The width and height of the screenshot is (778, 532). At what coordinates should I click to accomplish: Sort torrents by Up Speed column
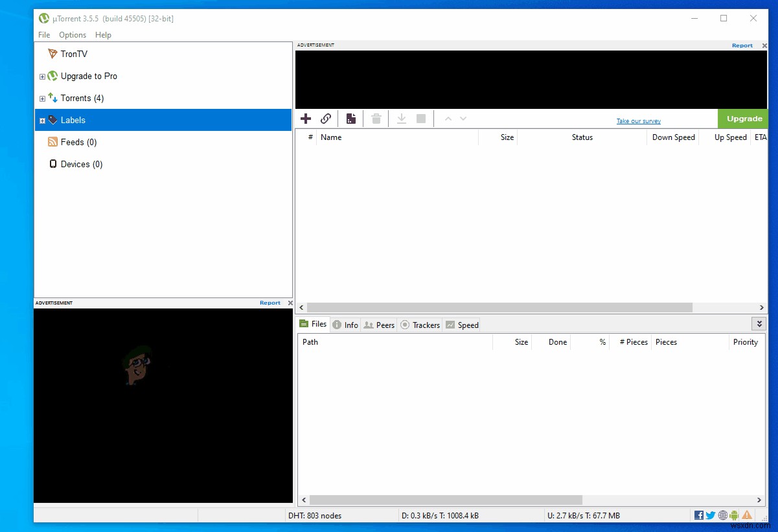(724, 137)
